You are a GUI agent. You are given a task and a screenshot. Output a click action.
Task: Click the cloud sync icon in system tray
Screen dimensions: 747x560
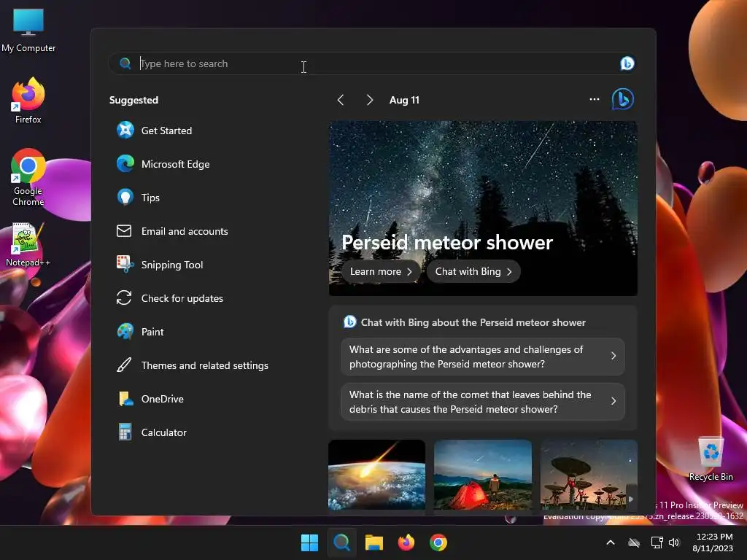point(634,542)
